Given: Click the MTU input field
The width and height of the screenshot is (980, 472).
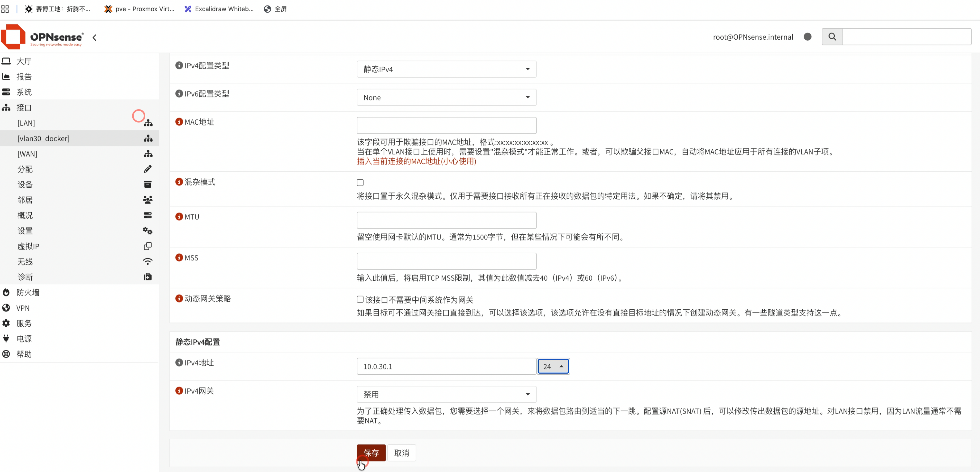Looking at the screenshot, I should click(x=446, y=220).
